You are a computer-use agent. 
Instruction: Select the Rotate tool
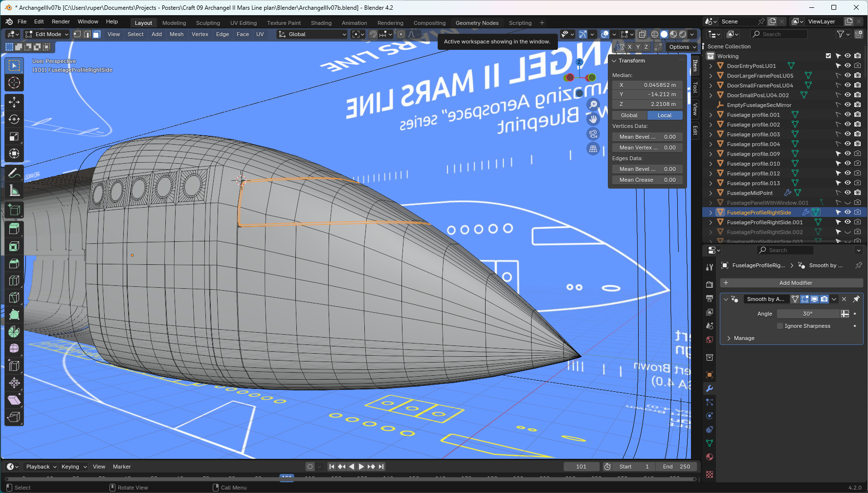[14, 119]
